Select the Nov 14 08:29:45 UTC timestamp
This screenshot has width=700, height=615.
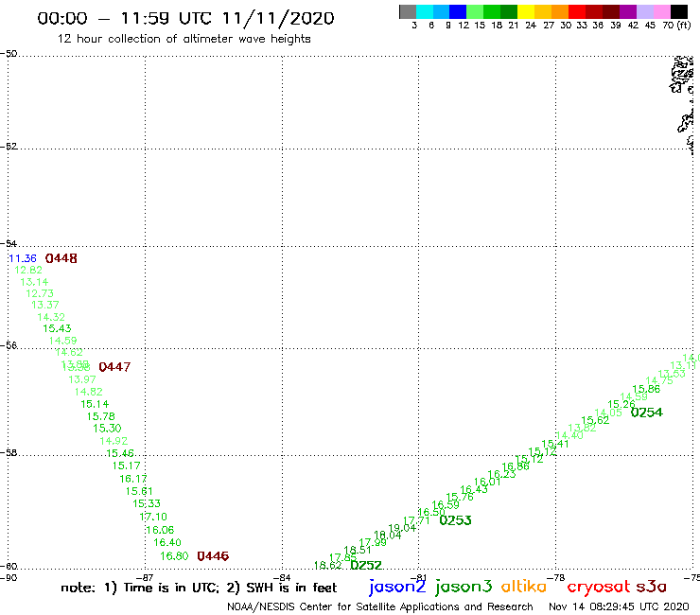pyautogui.click(x=619, y=606)
